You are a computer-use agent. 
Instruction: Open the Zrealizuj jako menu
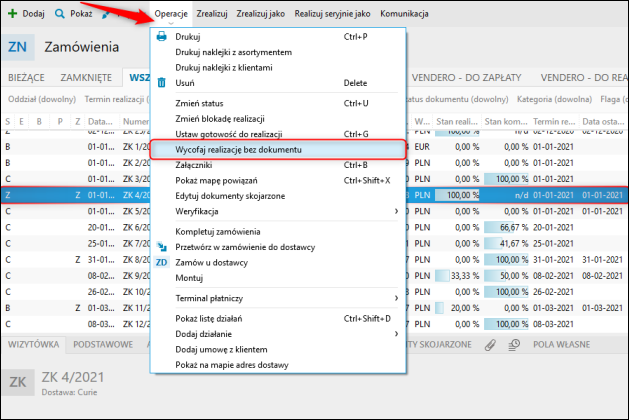pyautogui.click(x=260, y=14)
